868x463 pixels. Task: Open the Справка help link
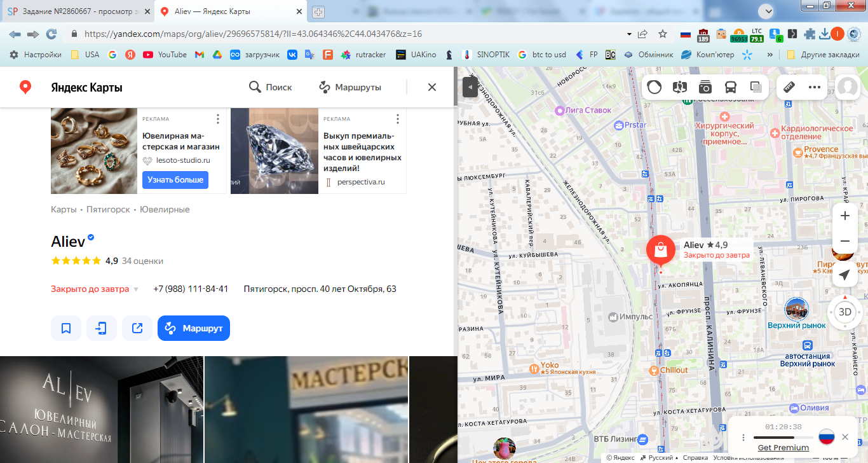tap(695, 457)
